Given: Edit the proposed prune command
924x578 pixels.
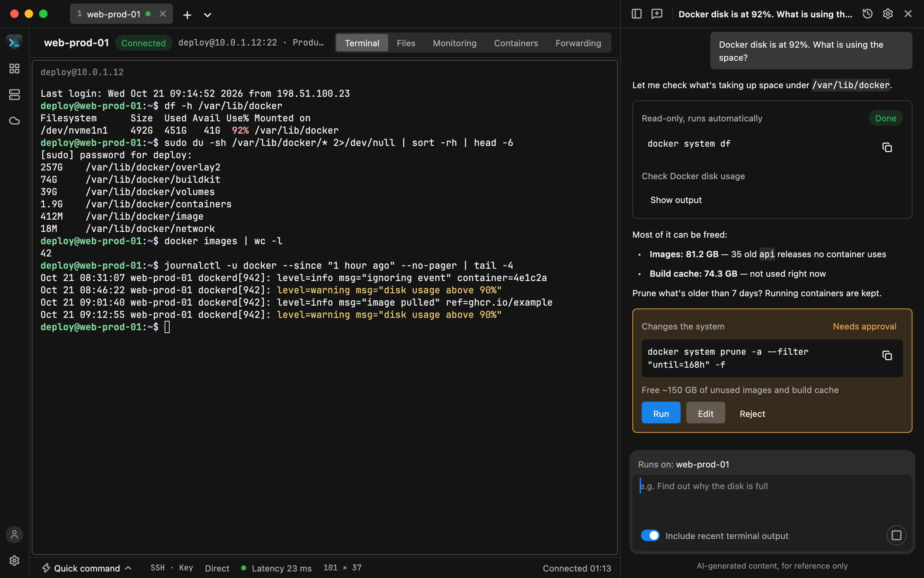Looking at the screenshot, I should point(706,413).
